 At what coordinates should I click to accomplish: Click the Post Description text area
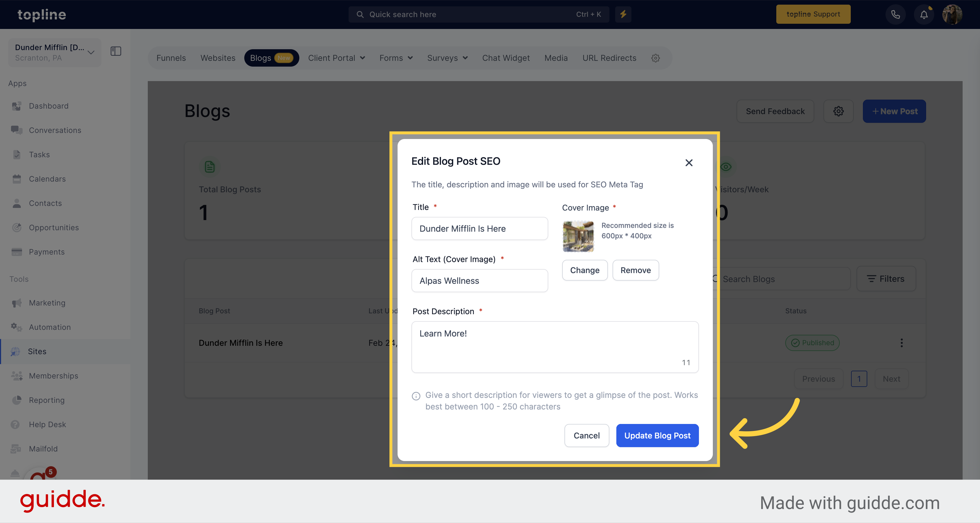click(x=555, y=347)
